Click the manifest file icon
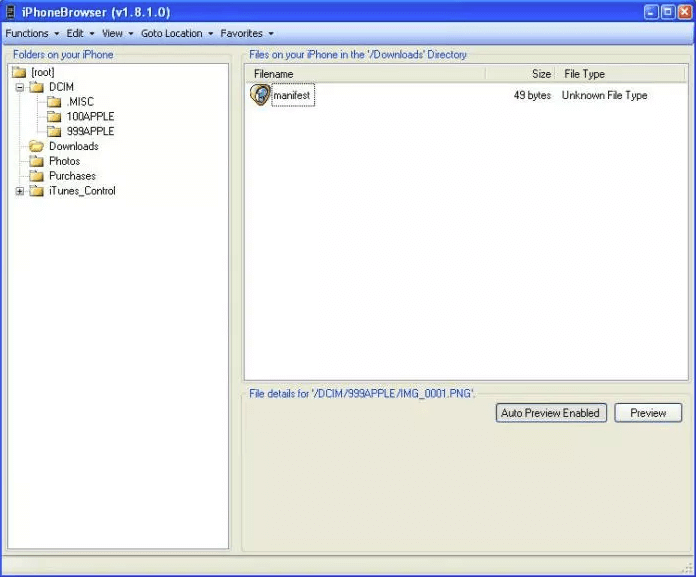Screen dimensions: 696x577 click(x=260, y=95)
